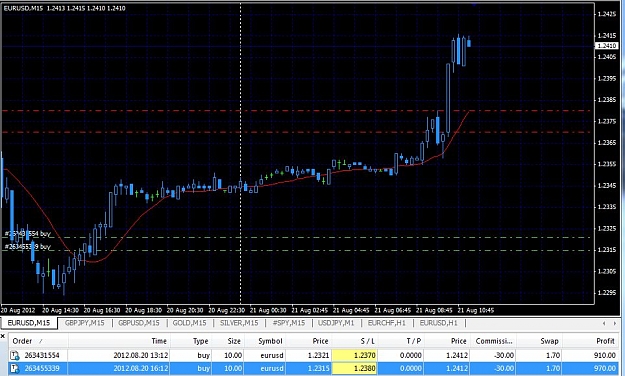Click the open price 1.2321
Viewport: 625px width, 376px height.
pos(319,355)
